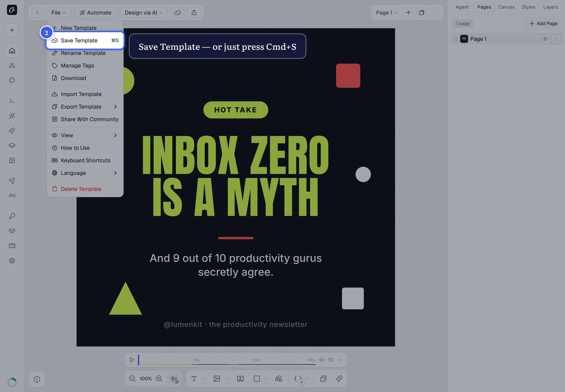Switch to the Agent tab
Image resolution: width=565 pixels, height=392 pixels.
tap(462, 7)
